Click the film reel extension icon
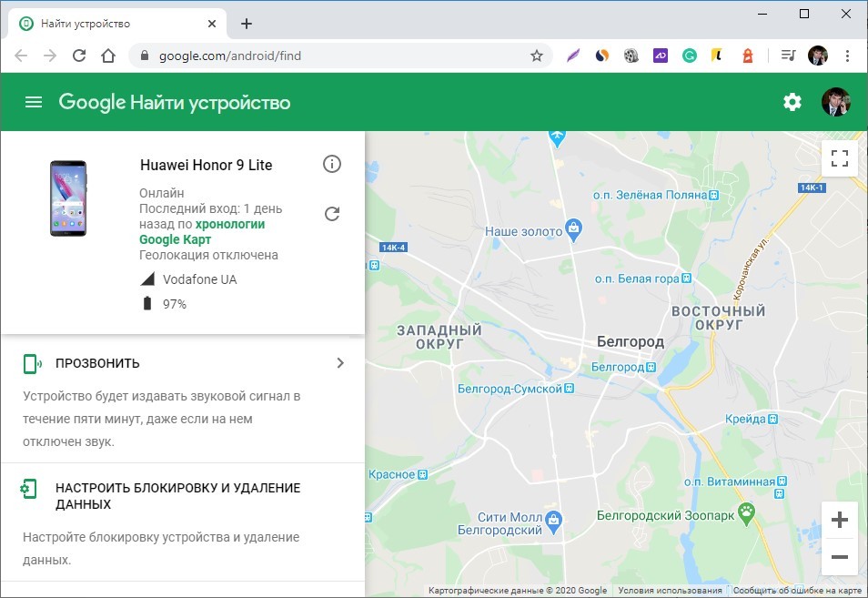The height and width of the screenshot is (598, 868). (631, 56)
